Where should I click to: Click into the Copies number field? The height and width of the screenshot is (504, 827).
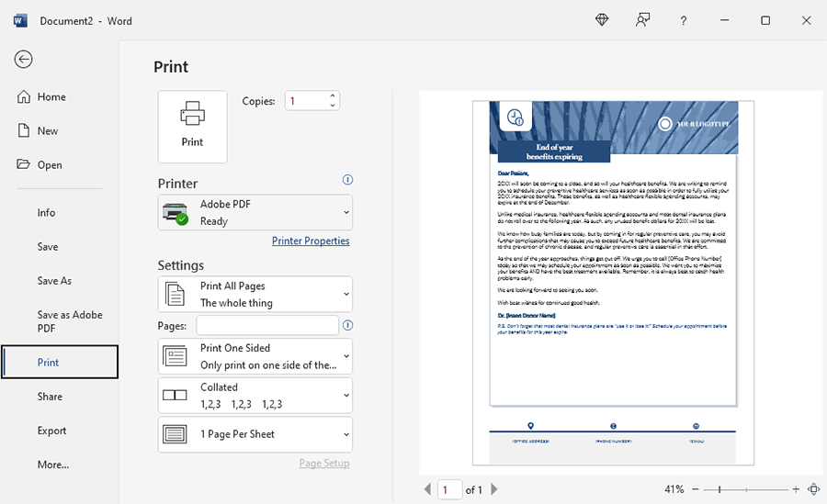click(307, 101)
